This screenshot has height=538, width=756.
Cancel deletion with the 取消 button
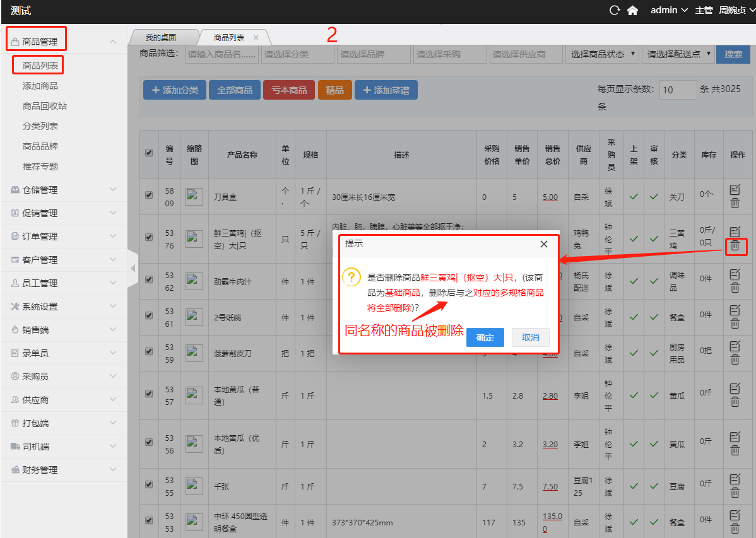530,337
